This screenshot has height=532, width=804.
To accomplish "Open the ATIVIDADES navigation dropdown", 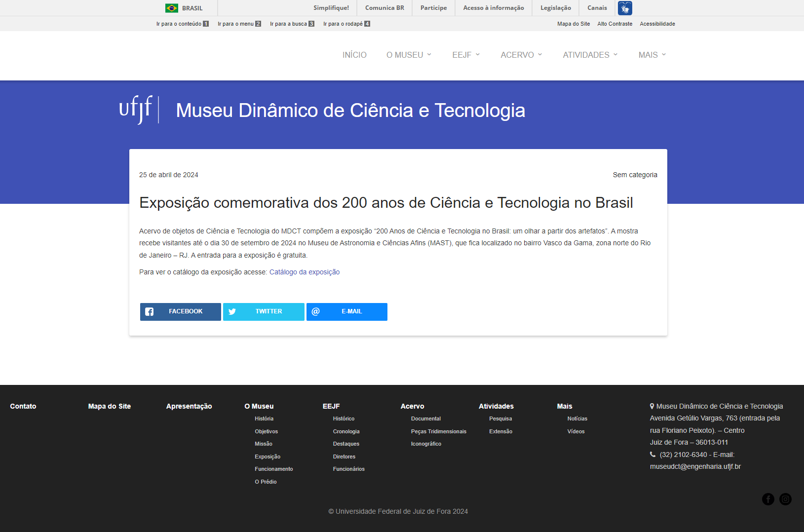I will click(591, 55).
